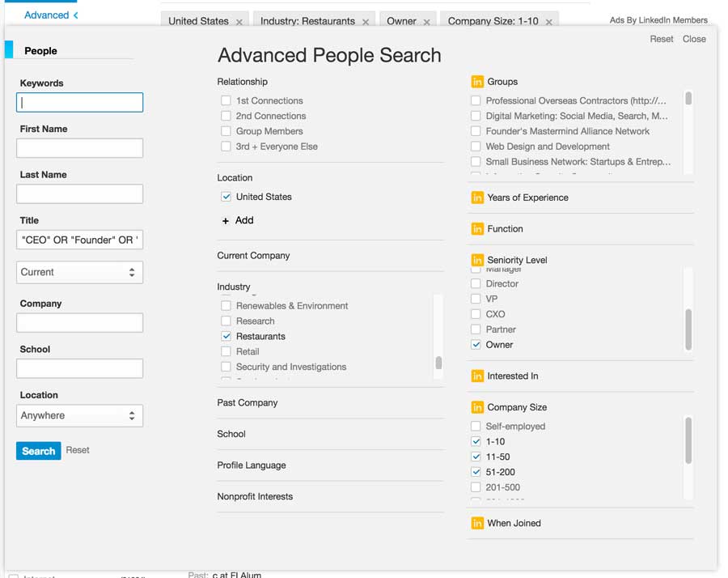Click the LinkedIn premium icon beside Groups

[476, 82]
